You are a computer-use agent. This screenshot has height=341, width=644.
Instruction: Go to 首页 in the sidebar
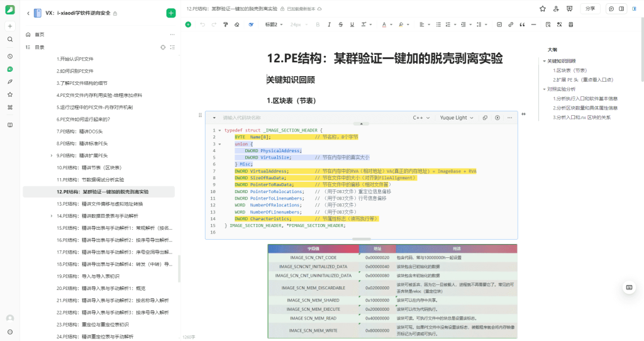tap(40, 35)
